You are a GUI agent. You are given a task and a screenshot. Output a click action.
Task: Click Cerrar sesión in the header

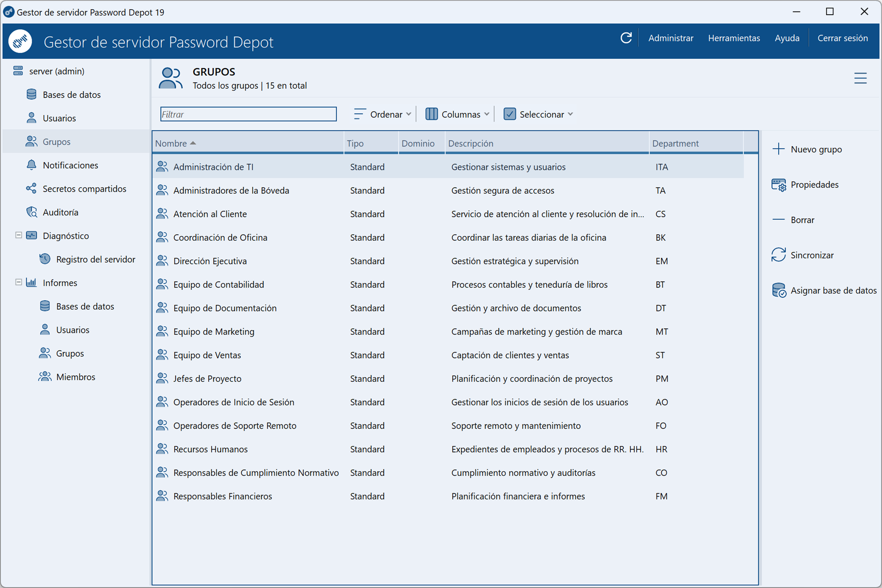pos(842,38)
